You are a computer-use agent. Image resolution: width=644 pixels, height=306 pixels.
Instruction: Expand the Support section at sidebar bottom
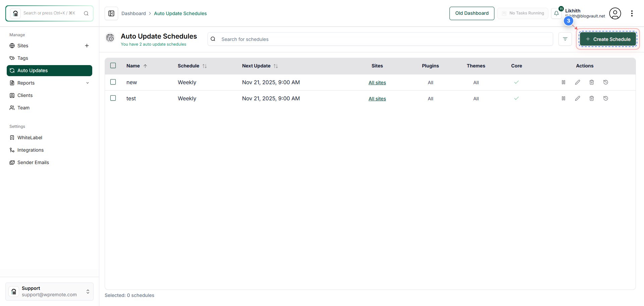[x=88, y=292]
